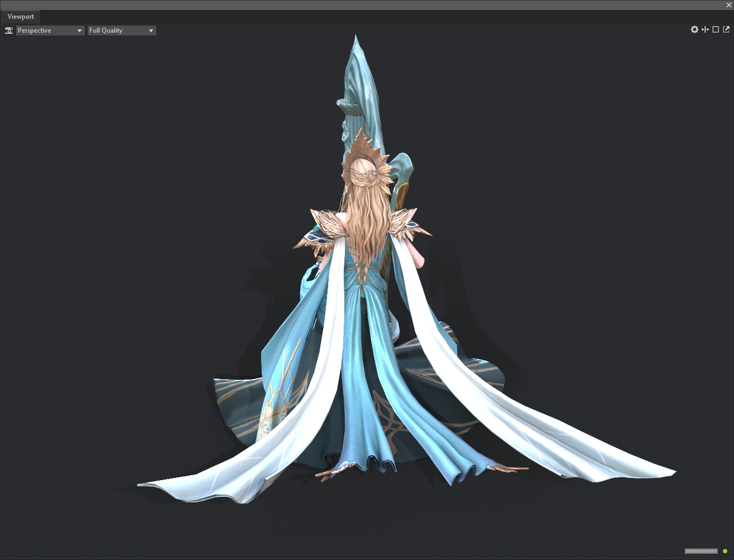Open viewport settings gear icon
This screenshot has width=734, height=560.
[x=695, y=29]
